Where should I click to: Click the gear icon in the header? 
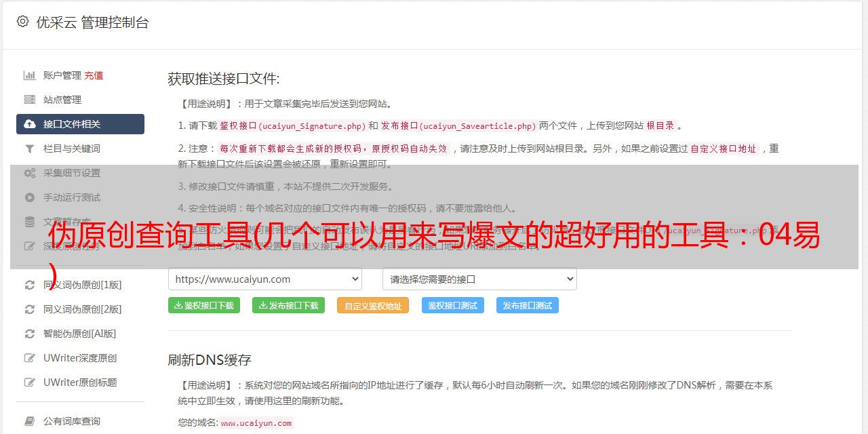[x=22, y=22]
